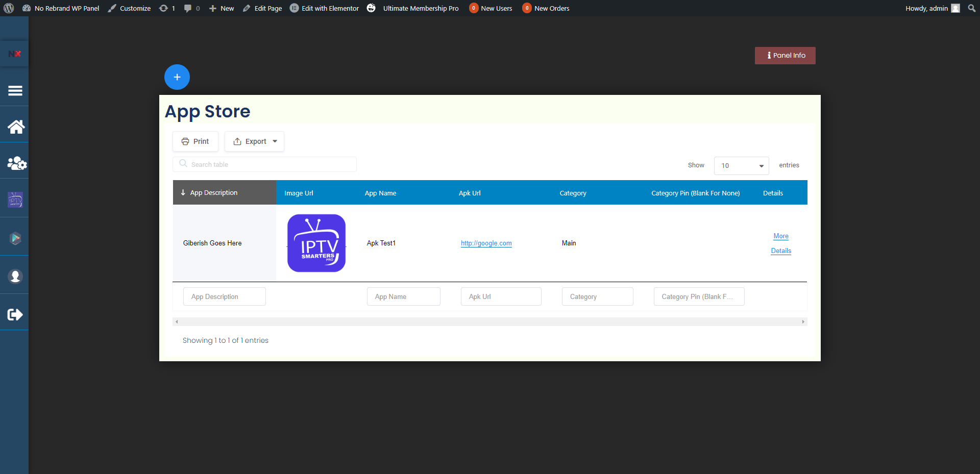
Task: Open the Export dropdown
Action: 254,141
